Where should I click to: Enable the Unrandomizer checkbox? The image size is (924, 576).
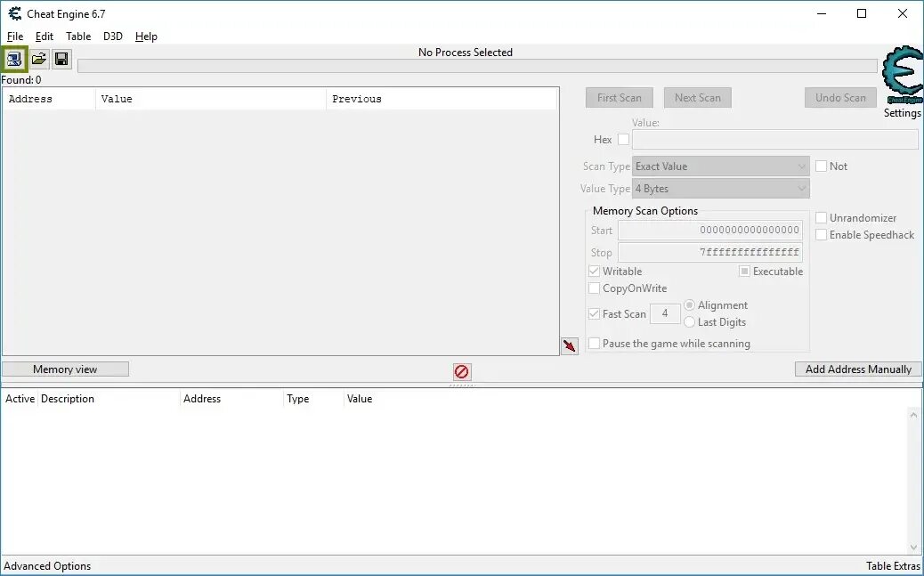(x=821, y=217)
